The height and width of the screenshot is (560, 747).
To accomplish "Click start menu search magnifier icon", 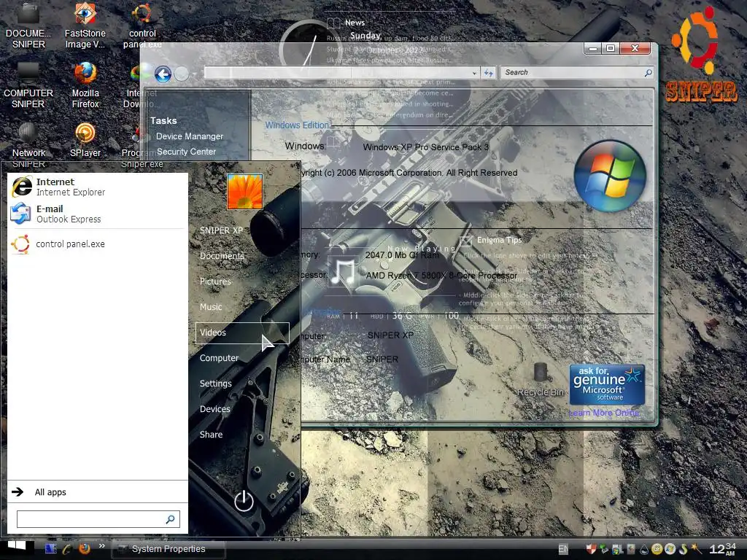I will point(170,519).
